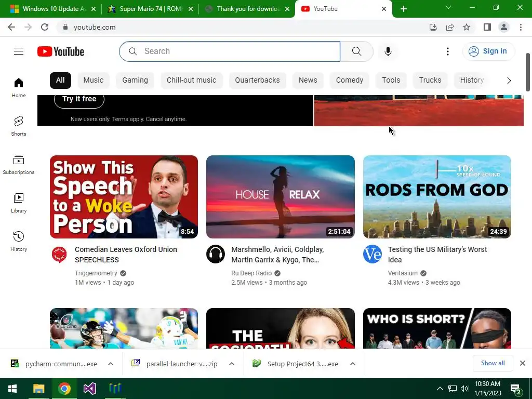Click the page vertical scrollbar
Image resolution: width=532 pixels, height=399 pixels.
tap(528, 72)
